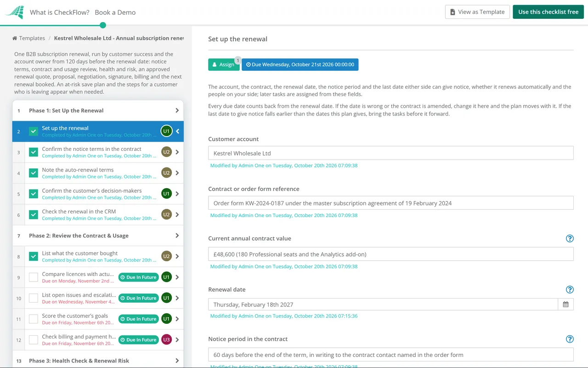Screen dimensions: 588x368
Task: Click U1 avatar on Set up the renewal
Action: point(166,131)
